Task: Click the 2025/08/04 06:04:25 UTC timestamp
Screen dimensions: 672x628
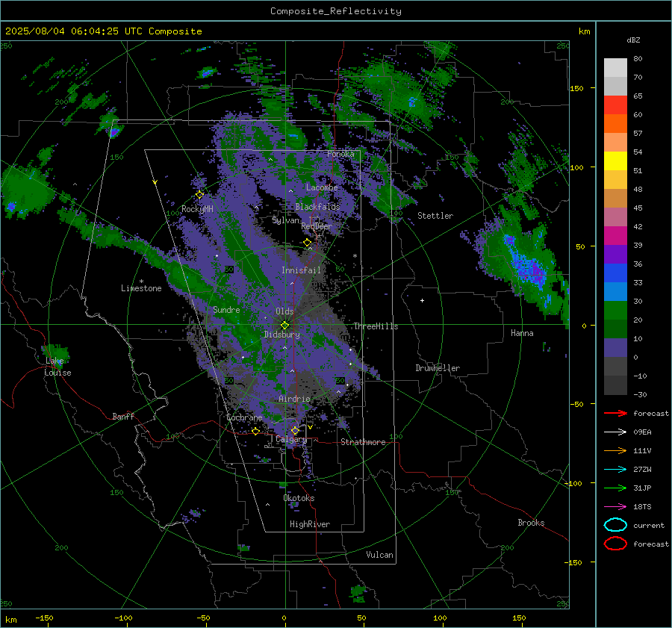Action: click(x=104, y=31)
